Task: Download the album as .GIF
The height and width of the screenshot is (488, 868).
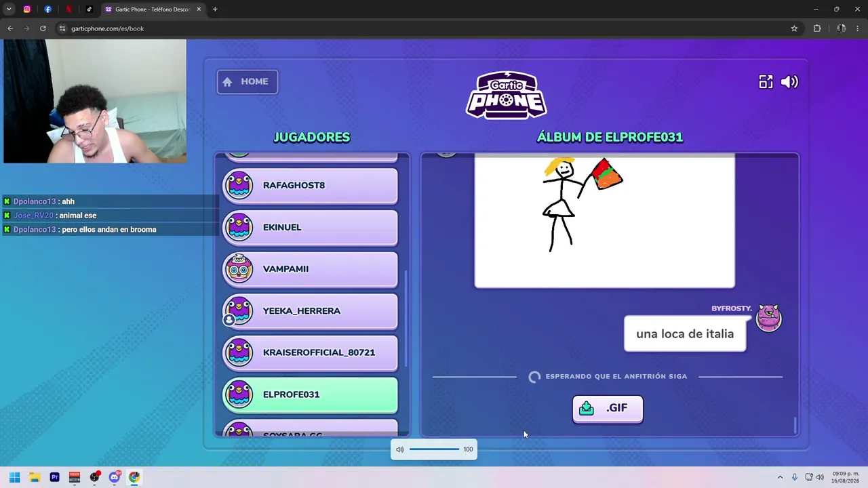Action: pyautogui.click(x=608, y=409)
